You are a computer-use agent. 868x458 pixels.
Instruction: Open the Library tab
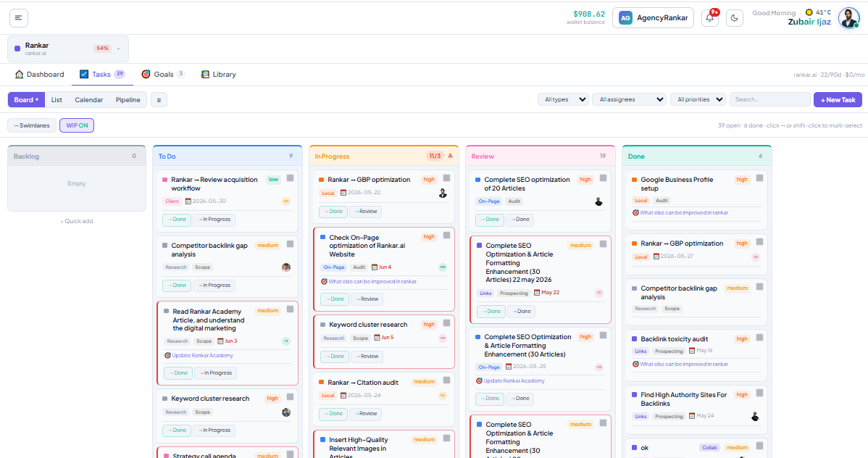pyautogui.click(x=219, y=74)
